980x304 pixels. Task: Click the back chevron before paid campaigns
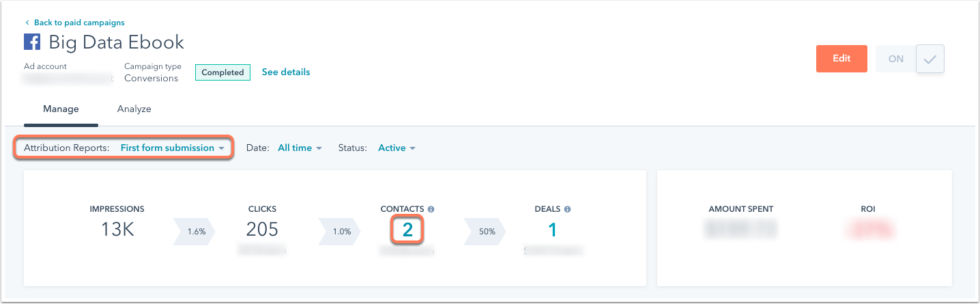[x=27, y=23]
